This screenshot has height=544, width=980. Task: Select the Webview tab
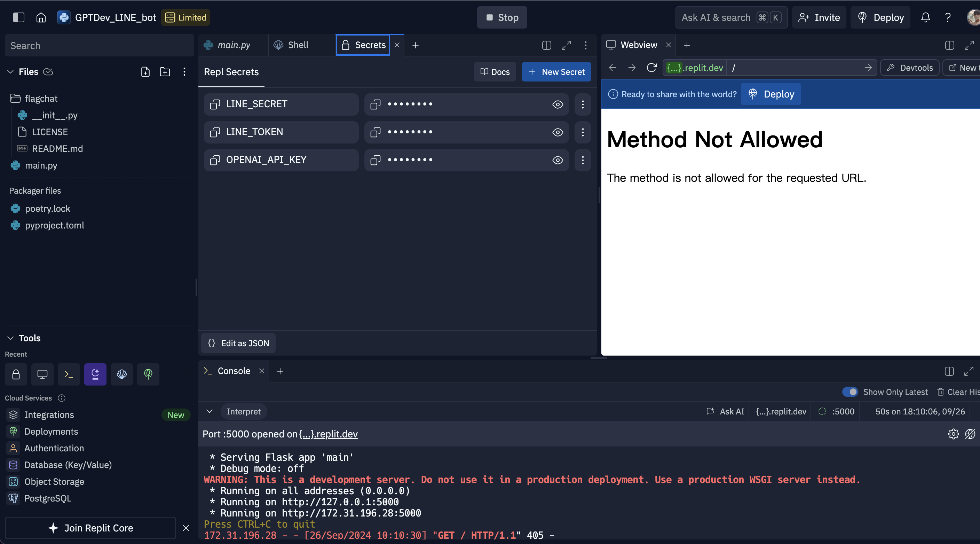[632, 45]
